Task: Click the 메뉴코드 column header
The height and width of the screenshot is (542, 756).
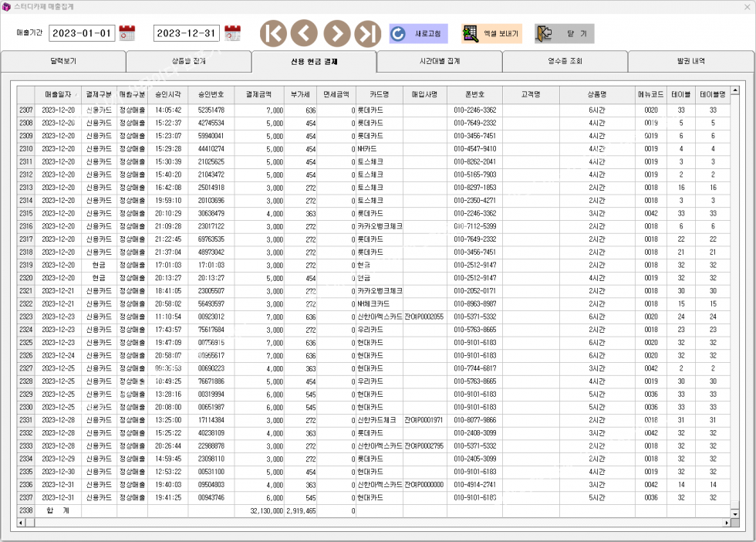Action: coord(651,95)
